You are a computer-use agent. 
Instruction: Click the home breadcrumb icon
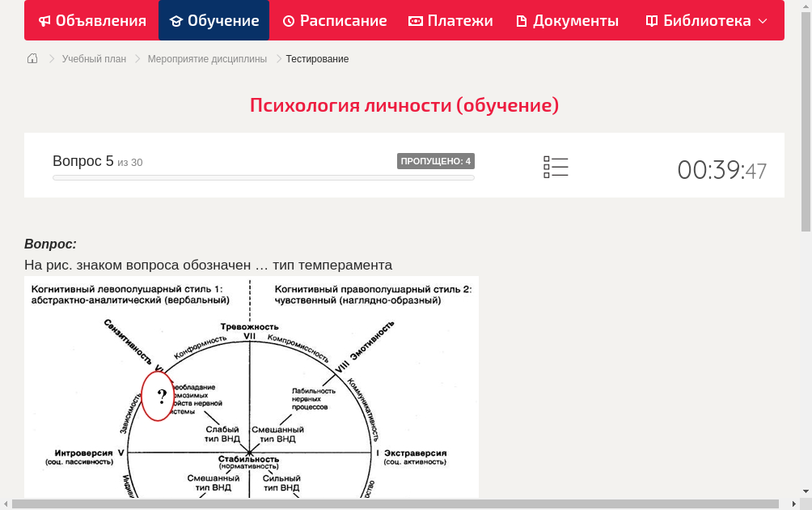(x=32, y=58)
